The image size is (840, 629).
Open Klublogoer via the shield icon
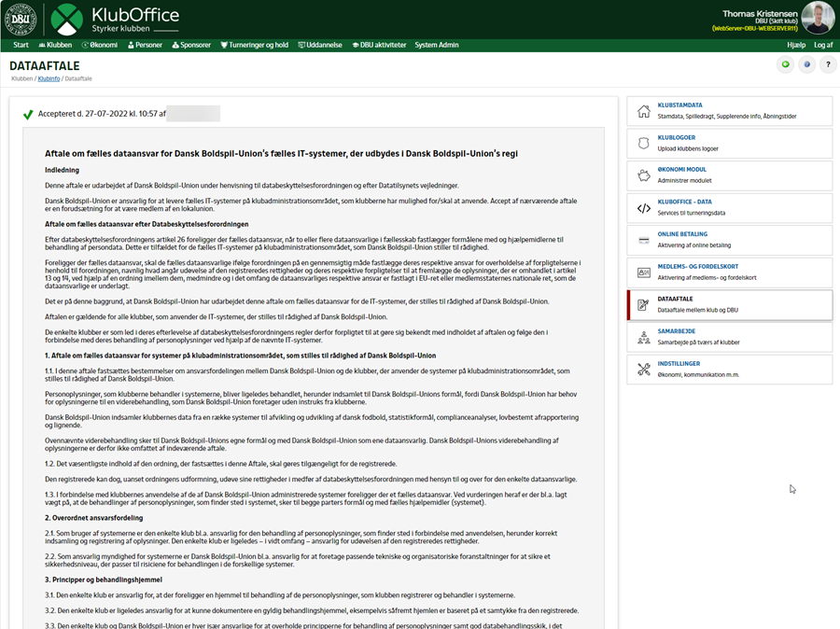click(644, 143)
